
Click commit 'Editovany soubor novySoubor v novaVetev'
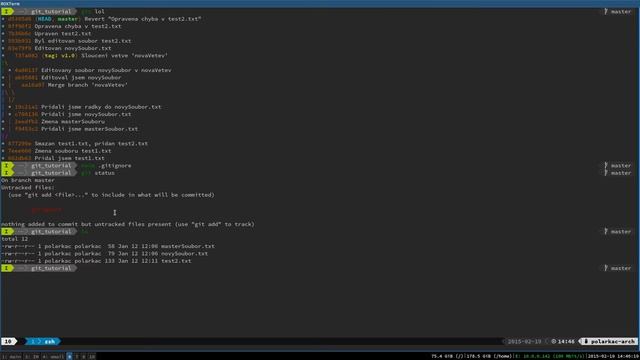tap(106, 70)
